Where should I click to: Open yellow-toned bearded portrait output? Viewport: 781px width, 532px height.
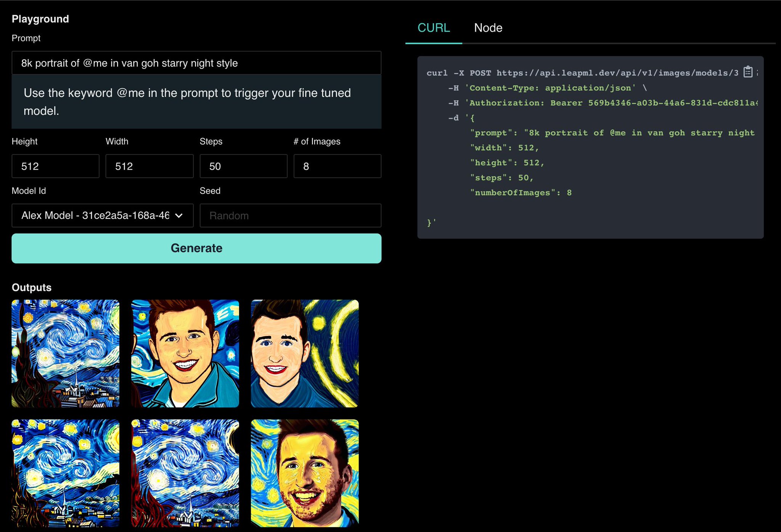click(305, 473)
